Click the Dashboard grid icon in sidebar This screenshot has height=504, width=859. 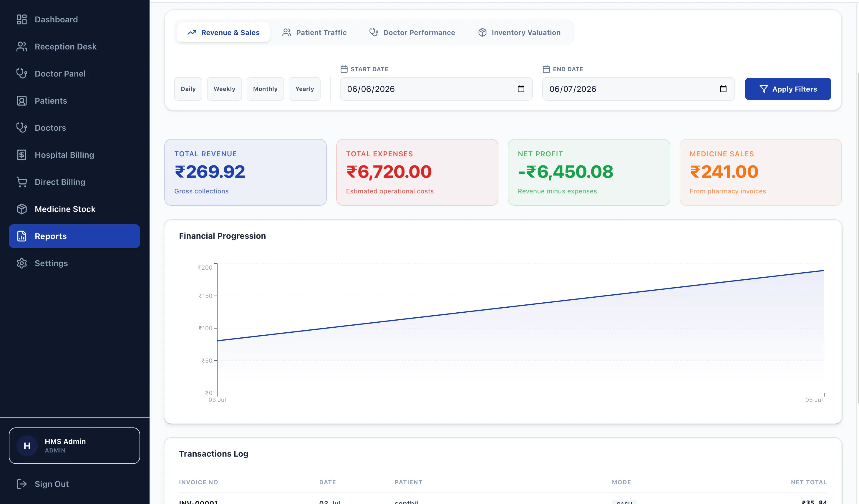click(21, 19)
